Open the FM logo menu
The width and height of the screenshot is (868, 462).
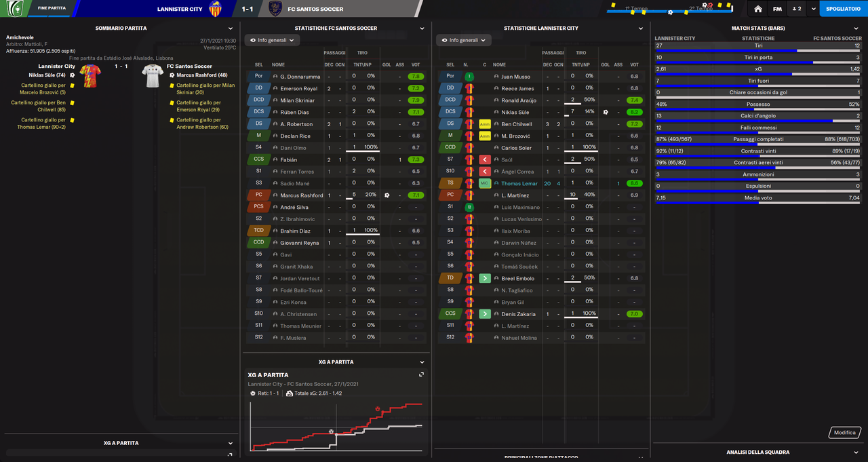(x=777, y=9)
